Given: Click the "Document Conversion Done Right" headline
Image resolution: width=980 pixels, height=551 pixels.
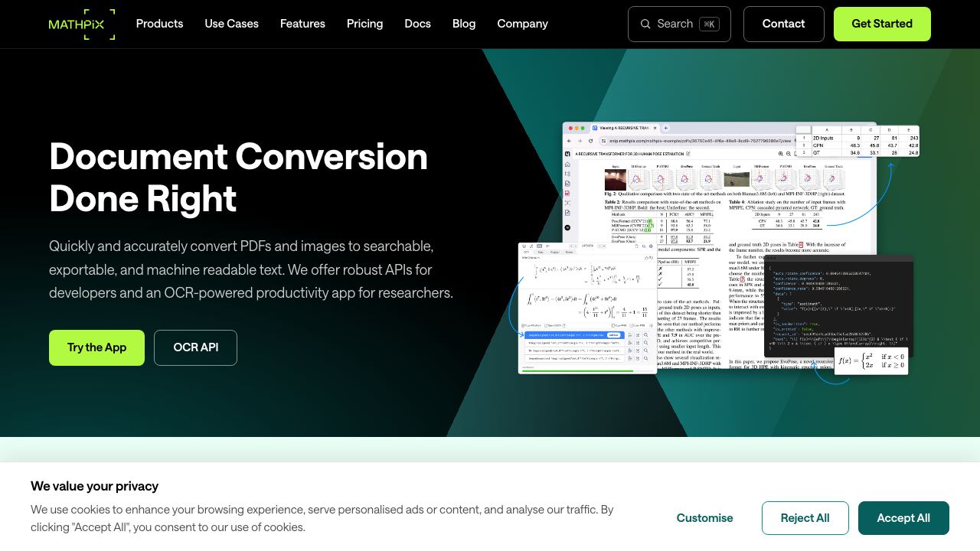Looking at the screenshot, I should click(x=239, y=178).
